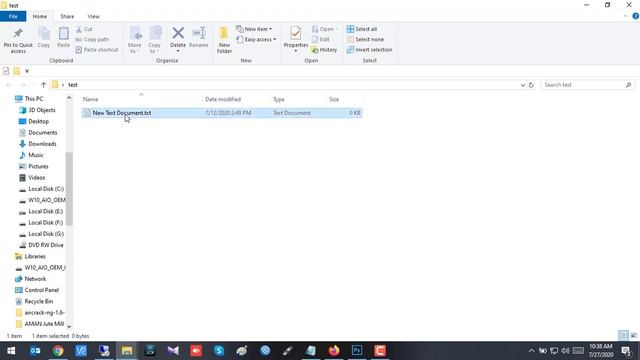The width and height of the screenshot is (640, 360).
Task: Open the New item dropdown
Action: tap(254, 29)
